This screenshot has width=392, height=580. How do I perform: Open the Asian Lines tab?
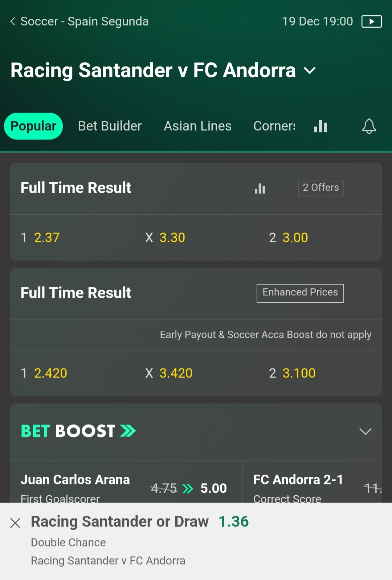coord(197,126)
